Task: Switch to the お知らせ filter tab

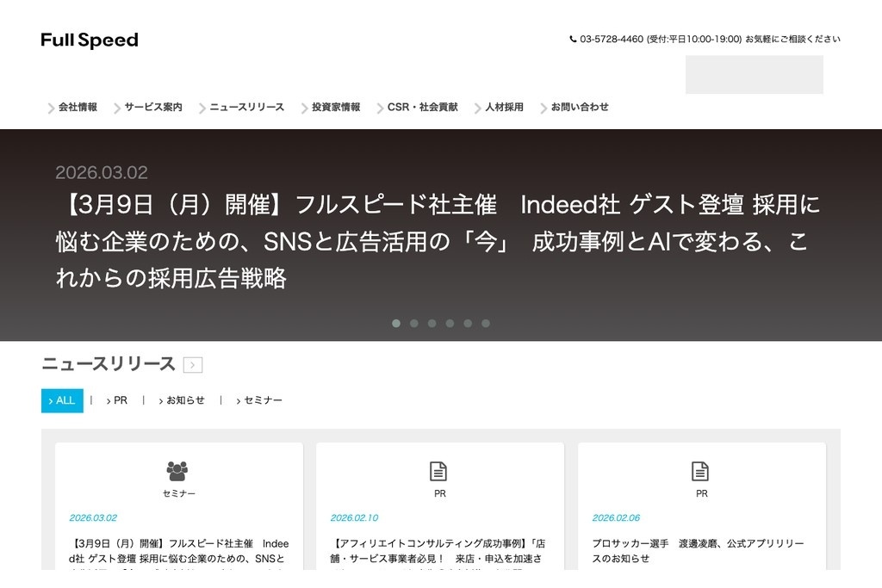Action: coord(183,400)
